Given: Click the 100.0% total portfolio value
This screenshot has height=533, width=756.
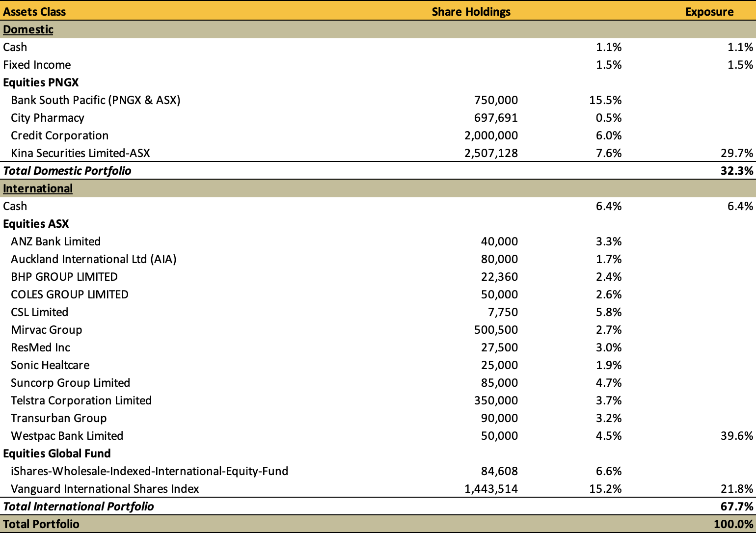Looking at the screenshot, I should coord(733,524).
